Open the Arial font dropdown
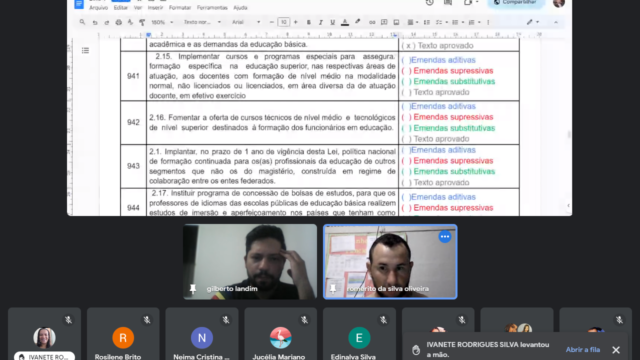Viewport: 640px width, 360px height. click(x=246, y=22)
